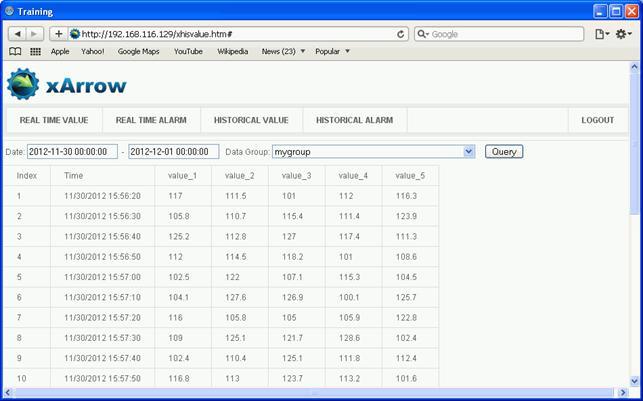Image resolution: width=643 pixels, height=401 pixels.
Task: Close the Training browser window
Action: click(632, 11)
